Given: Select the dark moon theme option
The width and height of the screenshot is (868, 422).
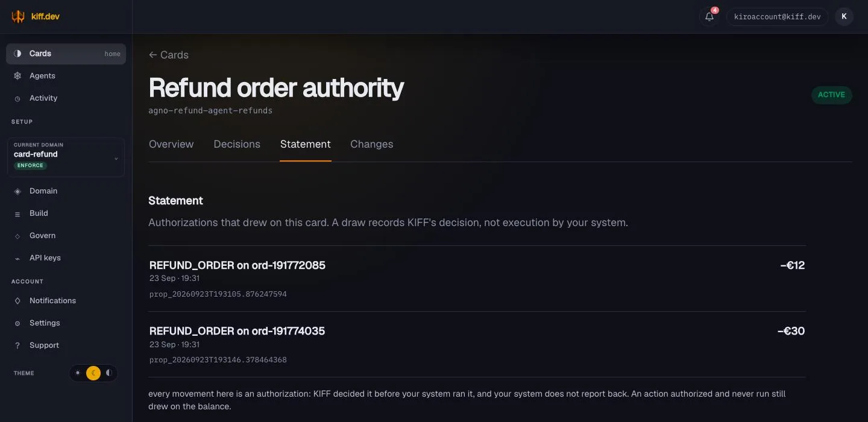Looking at the screenshot, I should pyautogui.click(x=93, y=373).
